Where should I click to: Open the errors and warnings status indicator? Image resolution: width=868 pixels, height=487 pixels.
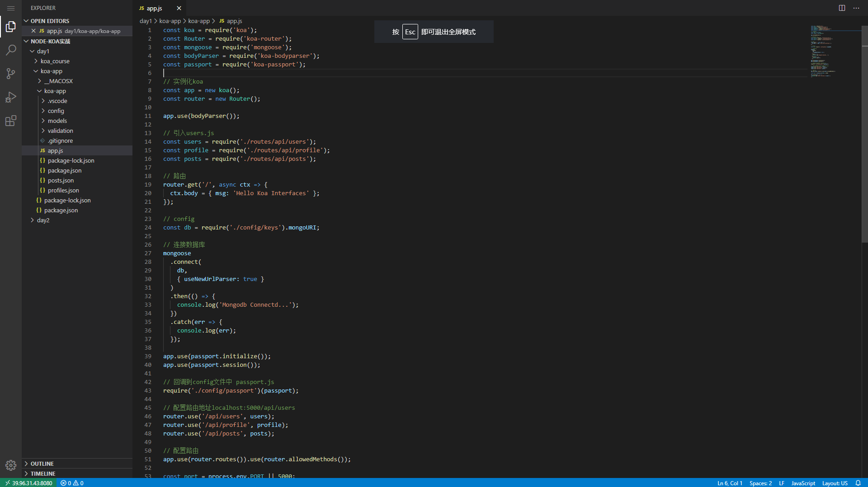point(72,483)
